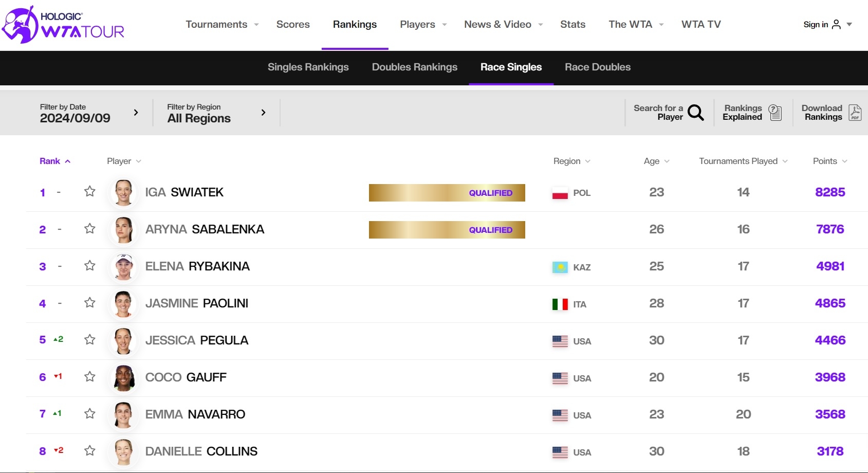Click Jasmine Paolini's player headshot

123,303
